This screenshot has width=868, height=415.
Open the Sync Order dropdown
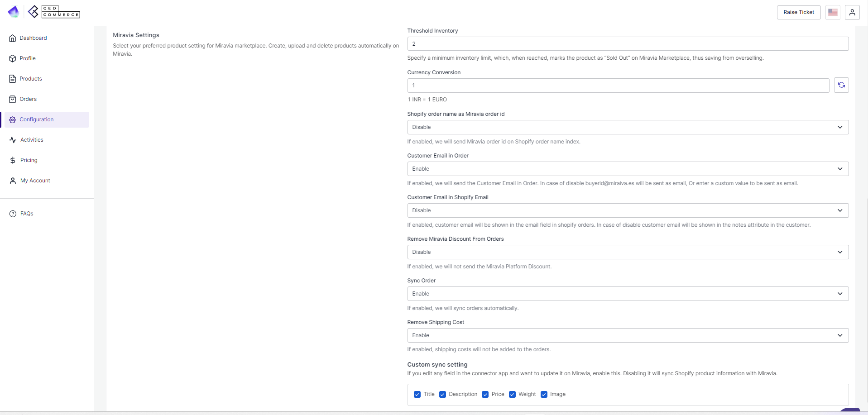(x=628, y=294)
